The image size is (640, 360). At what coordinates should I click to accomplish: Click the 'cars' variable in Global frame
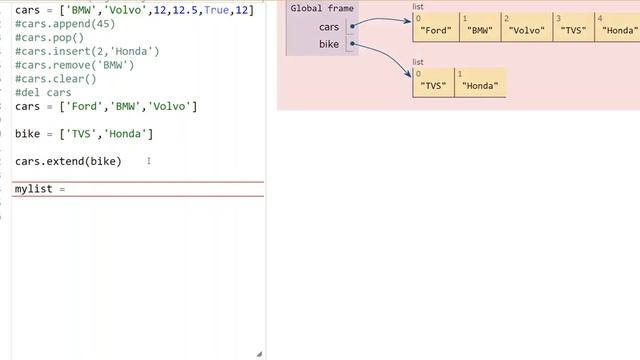pos(329,27)
